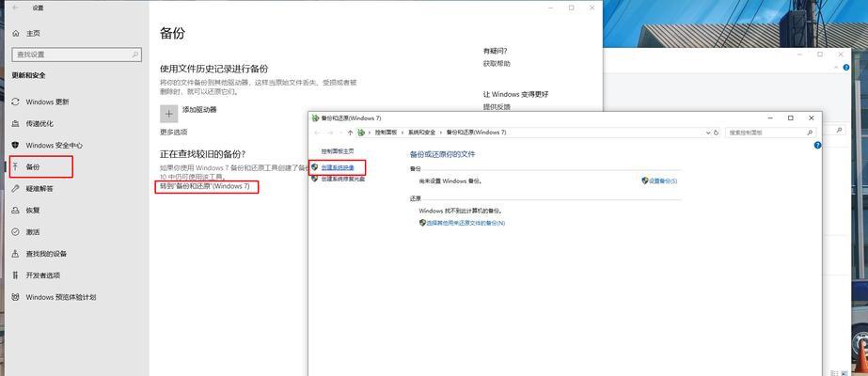Viewport: 868px width, 376px height.
Task: Click magnifier in 搜索控制面板 box
Action: pyautogui.click(x=810, y=133)
